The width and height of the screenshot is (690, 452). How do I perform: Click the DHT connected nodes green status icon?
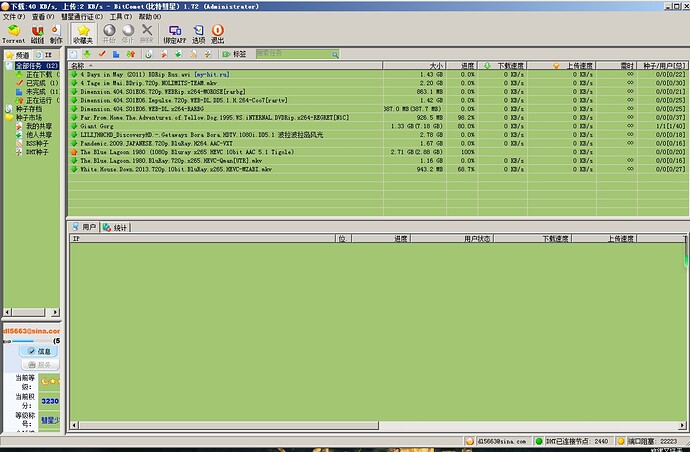[539, 441]
